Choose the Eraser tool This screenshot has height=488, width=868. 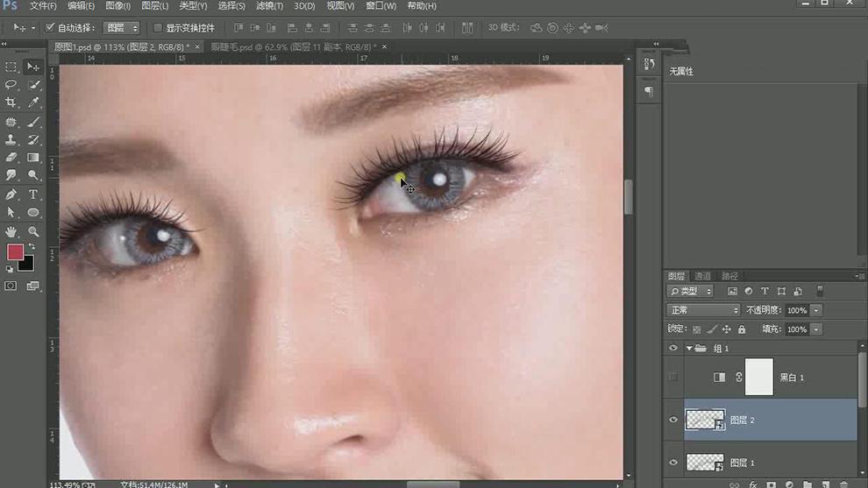pos(11,159)
